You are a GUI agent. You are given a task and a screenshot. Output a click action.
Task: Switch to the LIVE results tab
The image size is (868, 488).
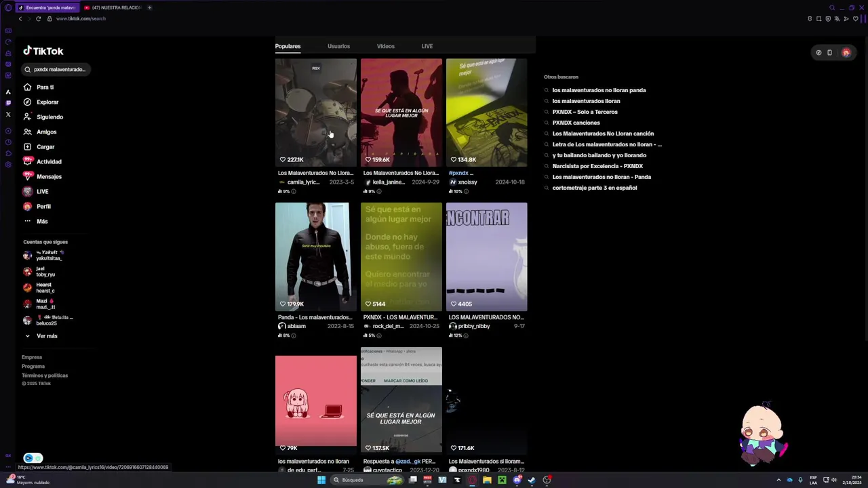tap(427, 46)
